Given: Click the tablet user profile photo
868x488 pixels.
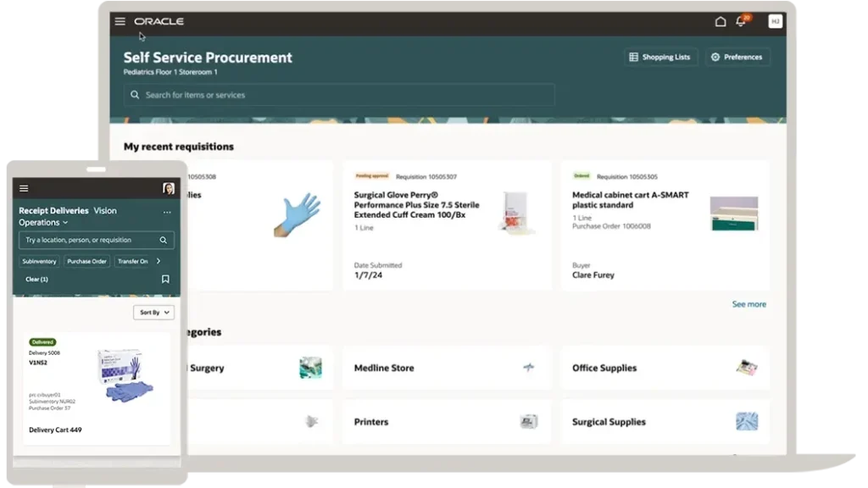Looking at the screenshot, I should (x=169, y=188).
